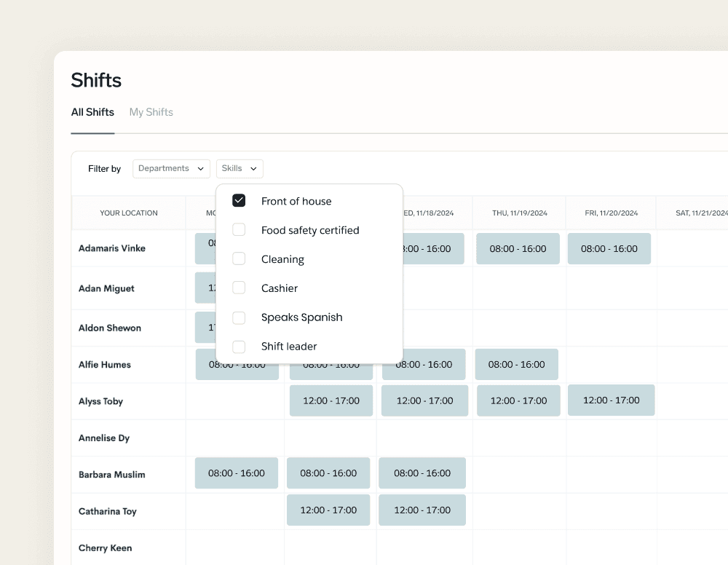Viewport: 728px width, 565px height.
Task: Click employee name Annelise Dy
Action: tap(104, 438)
